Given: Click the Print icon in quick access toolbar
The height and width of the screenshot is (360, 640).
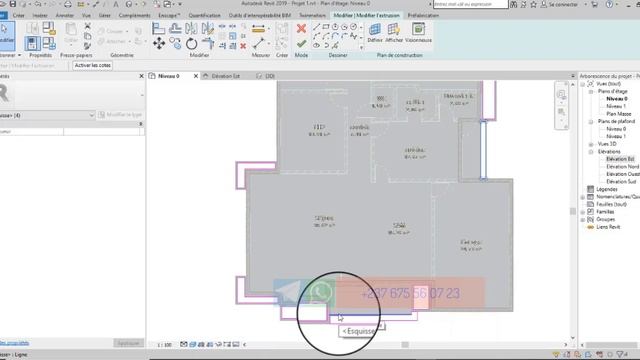Looking at the screenshot, I should pyautogui.click(x=68, y=4).
